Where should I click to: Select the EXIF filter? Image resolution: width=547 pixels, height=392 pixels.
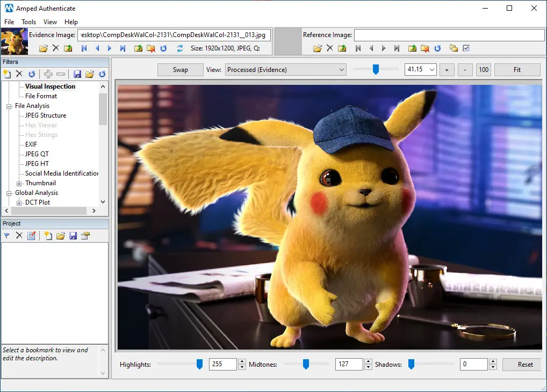(31, 144)
